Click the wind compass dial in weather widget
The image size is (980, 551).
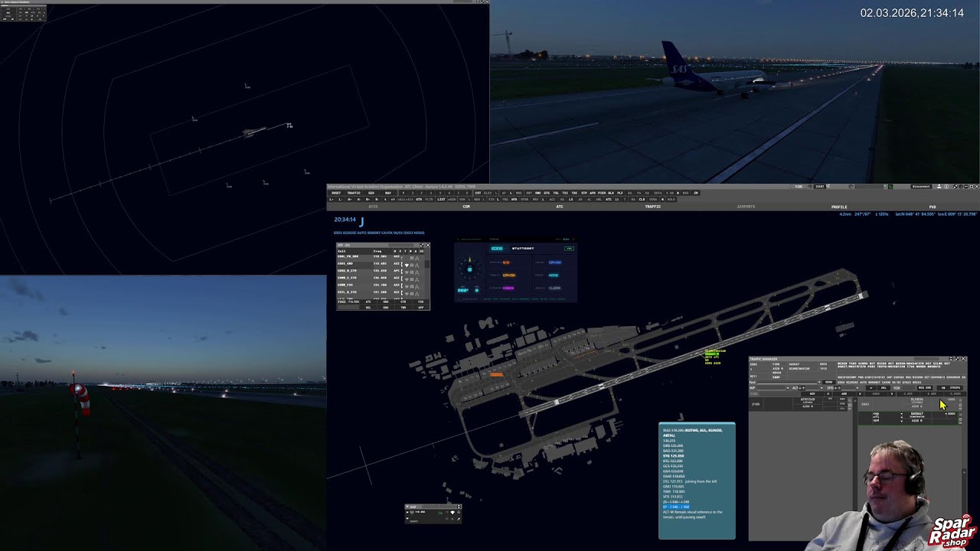point(469,269)
